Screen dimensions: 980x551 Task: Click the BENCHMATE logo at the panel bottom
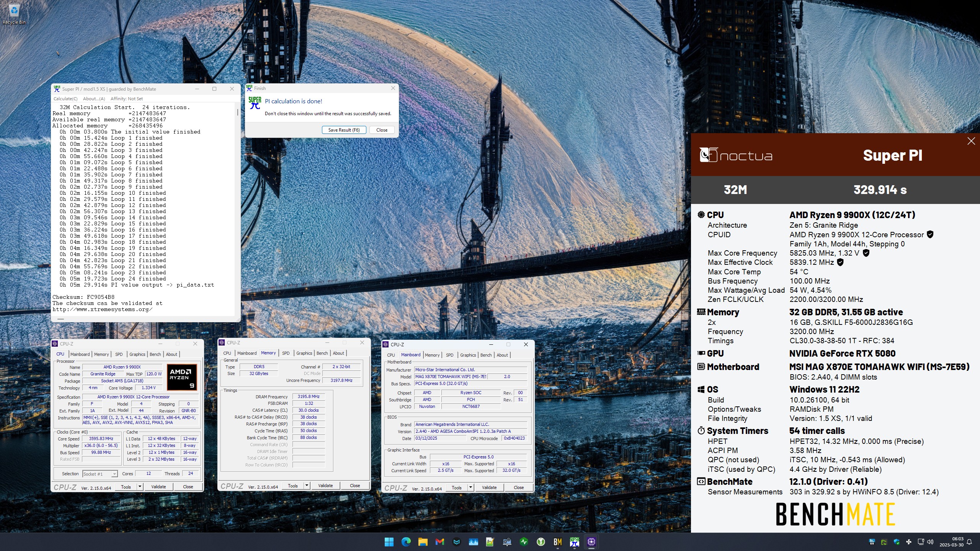(835, 514)
